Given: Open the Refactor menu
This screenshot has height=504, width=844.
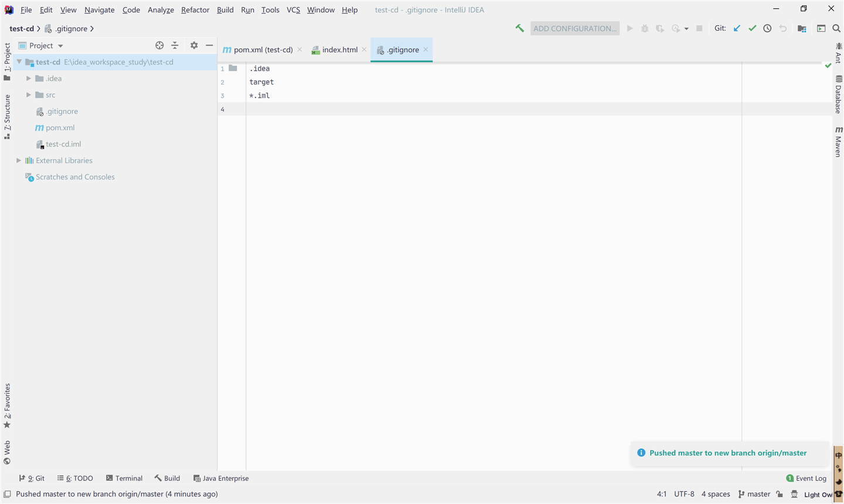Looking at the screenshot, I should pyautogui.click(x=195, y=10).
